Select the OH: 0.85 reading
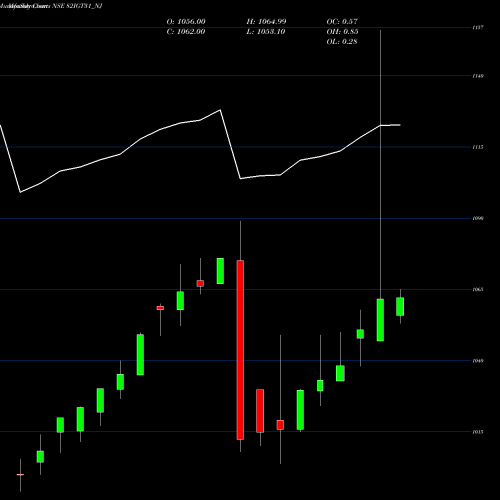The image size is (500, 500). click(342, 32)
